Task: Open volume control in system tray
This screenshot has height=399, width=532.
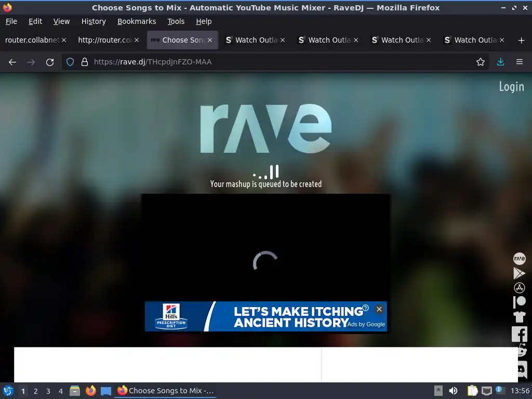Action: tap(453, 391)
